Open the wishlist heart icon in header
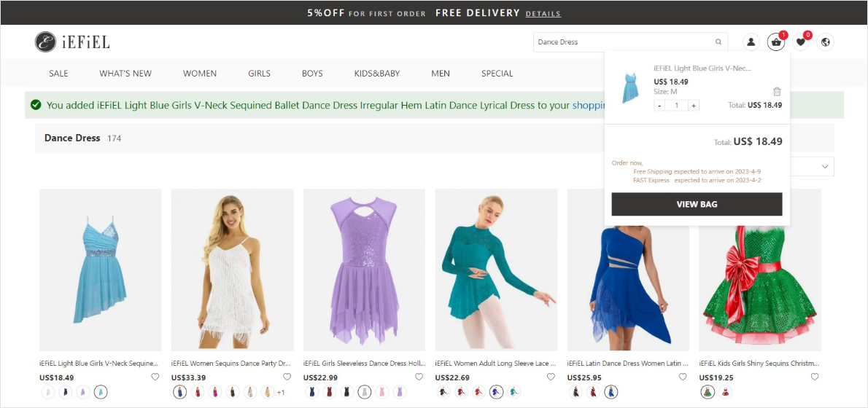The image size is (868, 408). click(x=800, y=42)
